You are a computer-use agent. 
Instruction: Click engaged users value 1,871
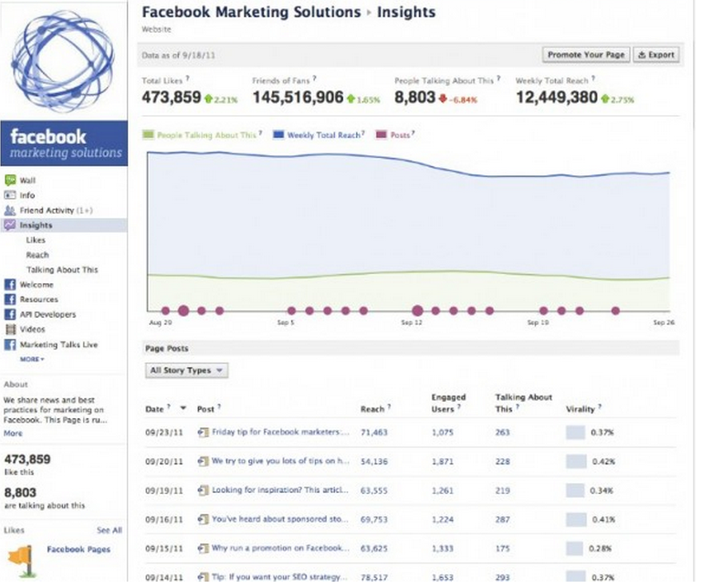coord(446,466)
